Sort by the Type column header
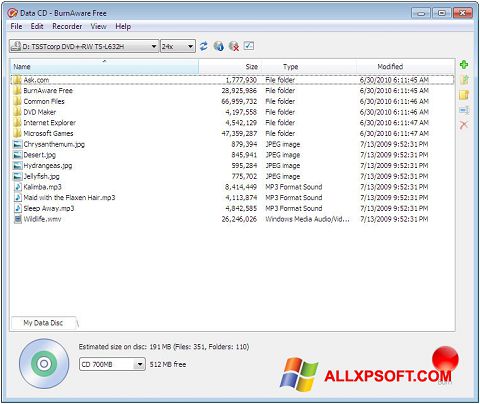Viewport: 480px width, 404px height. (x=309, y=66)
